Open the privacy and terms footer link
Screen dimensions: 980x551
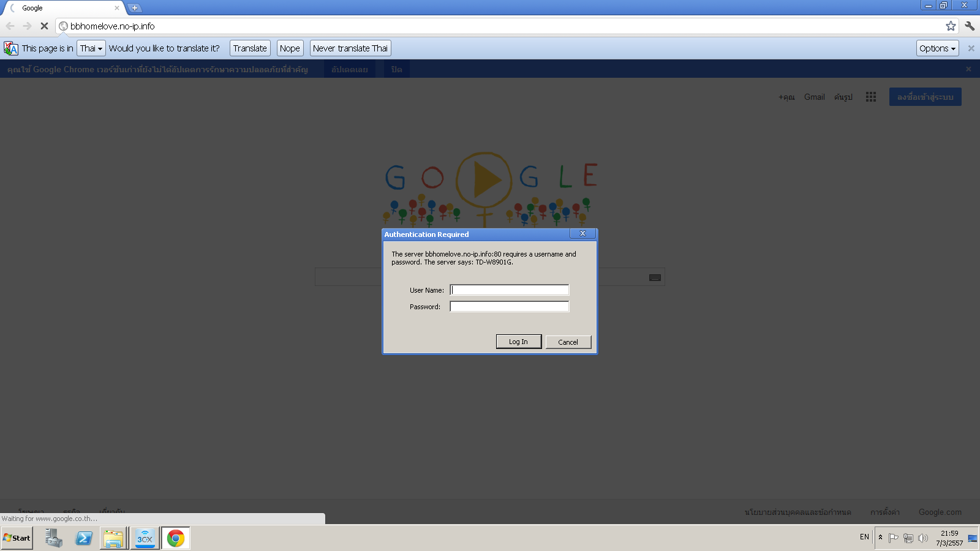pyautogui.click(x=797, y=512)
